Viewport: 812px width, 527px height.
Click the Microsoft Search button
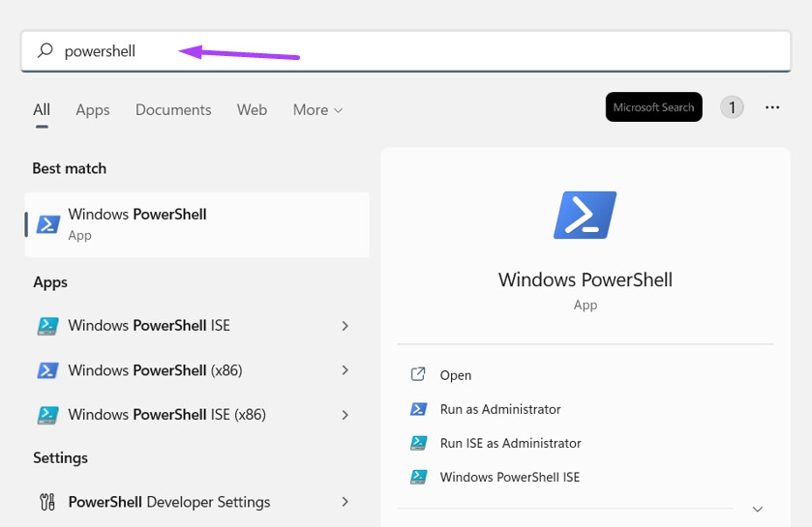click(x=653, y=107)
